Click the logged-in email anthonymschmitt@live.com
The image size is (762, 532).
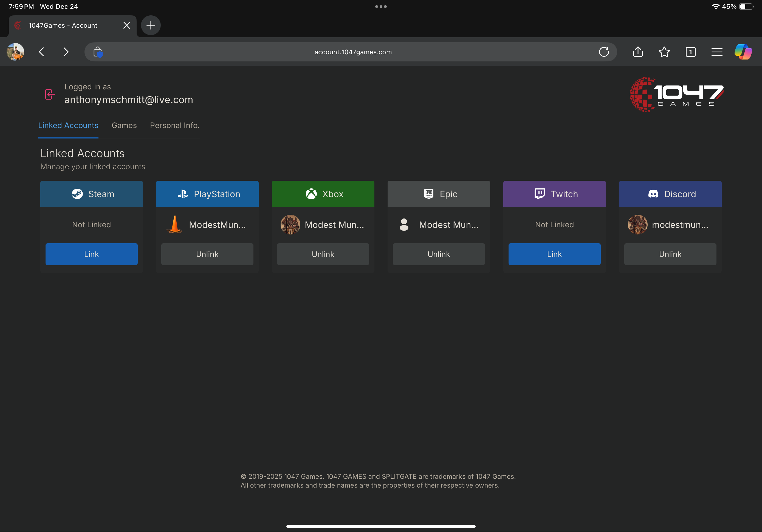[x=129, y=100]
